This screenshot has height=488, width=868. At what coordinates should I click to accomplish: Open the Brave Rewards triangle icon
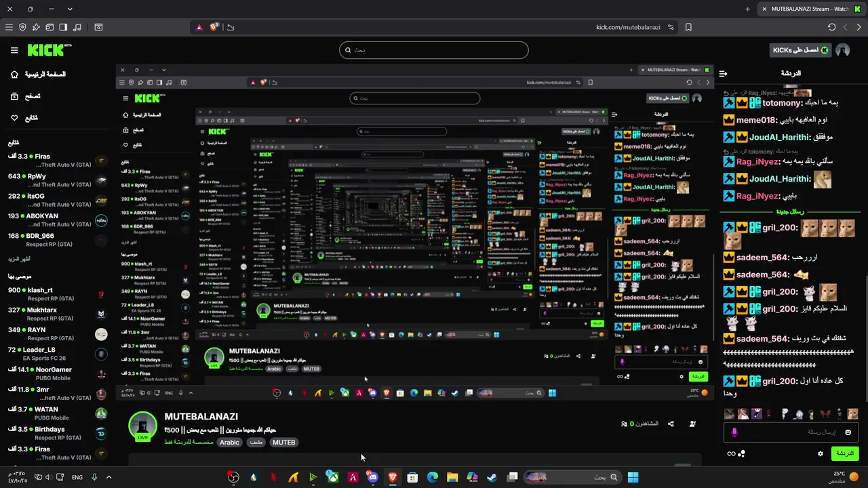pos(199,27)
